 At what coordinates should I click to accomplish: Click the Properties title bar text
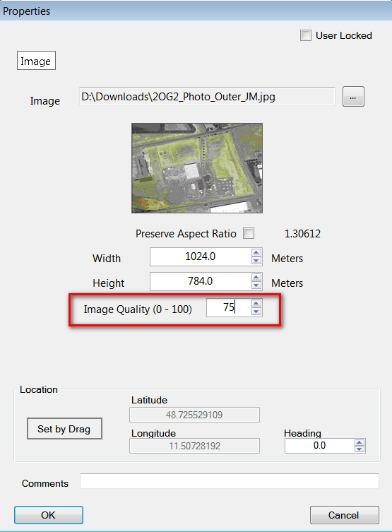pyautogui.click(x=26, y=11)
